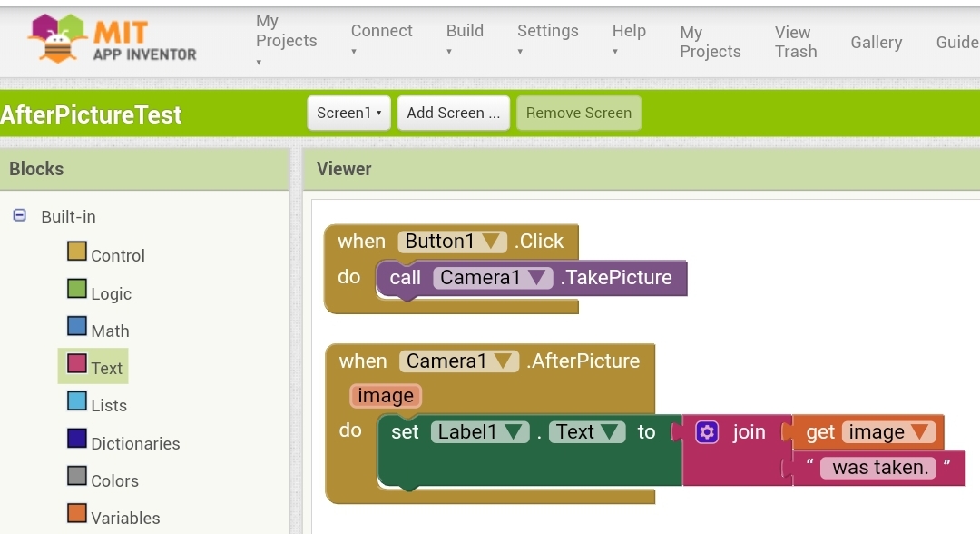The height and width of the screenshot is (534, 980).
Task: Open the Connect menu
Action: pyautogui.click(x=381, y=40)
